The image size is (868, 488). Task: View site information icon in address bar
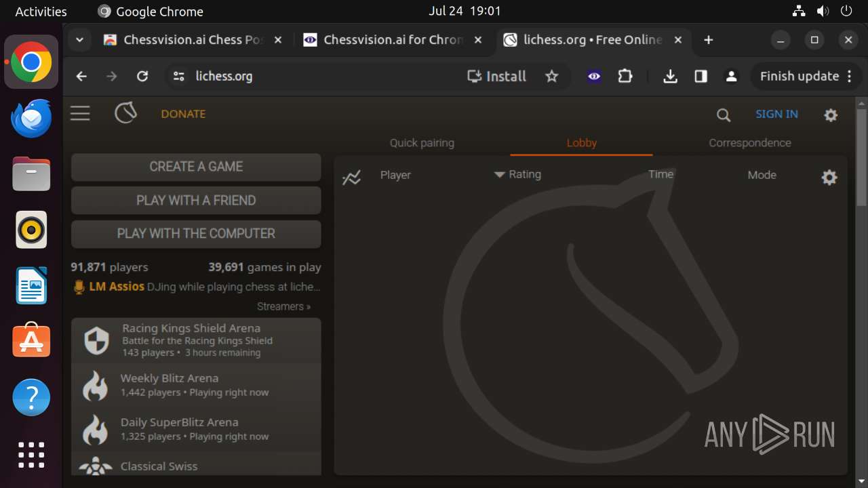pyautogui.click(x=179, y=77)
